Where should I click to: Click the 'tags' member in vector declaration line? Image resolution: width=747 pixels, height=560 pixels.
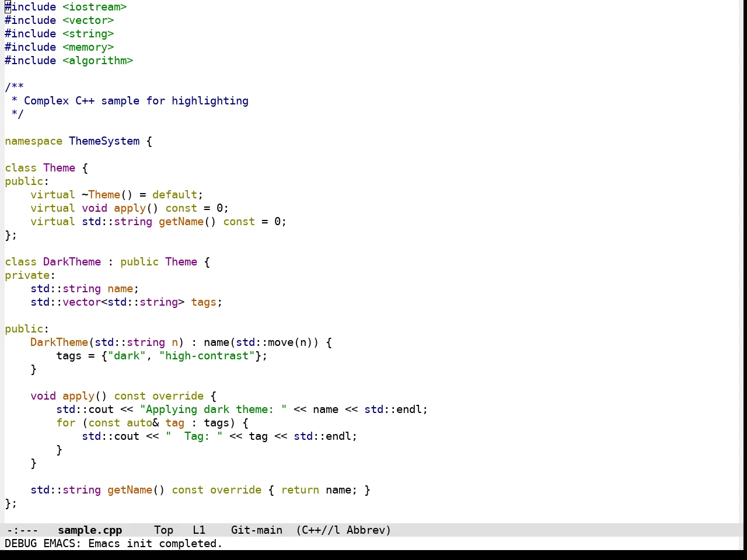point(204,302)
